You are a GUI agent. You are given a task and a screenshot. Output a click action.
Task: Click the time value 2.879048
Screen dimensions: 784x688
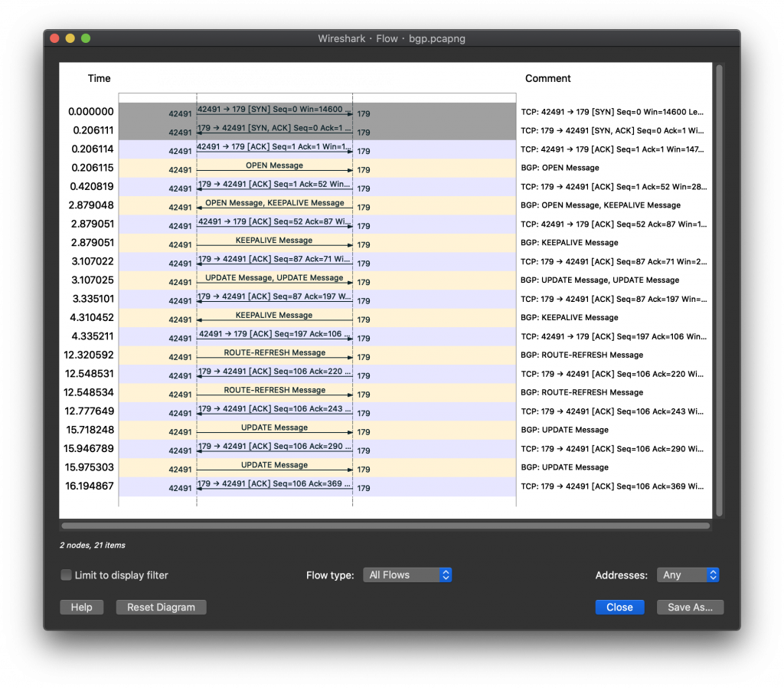[x=91, y=205]
